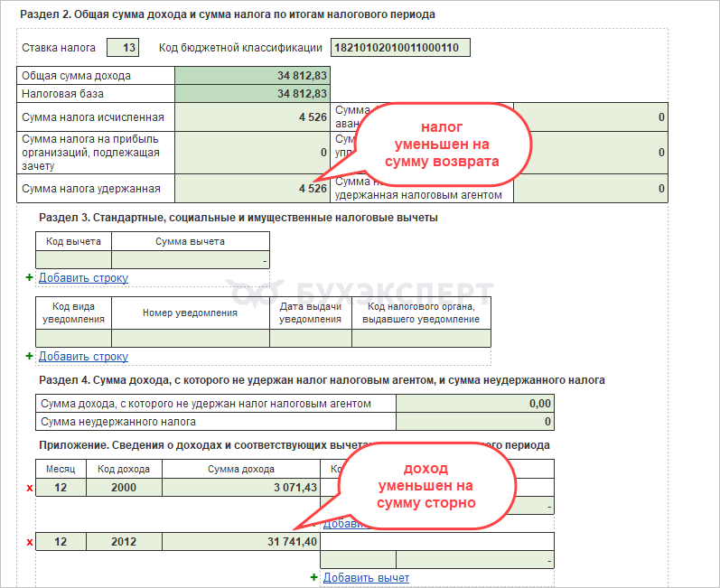The image size is (720, 588).
Task: Click top right tax field showing 0
Action: [591, 117]
